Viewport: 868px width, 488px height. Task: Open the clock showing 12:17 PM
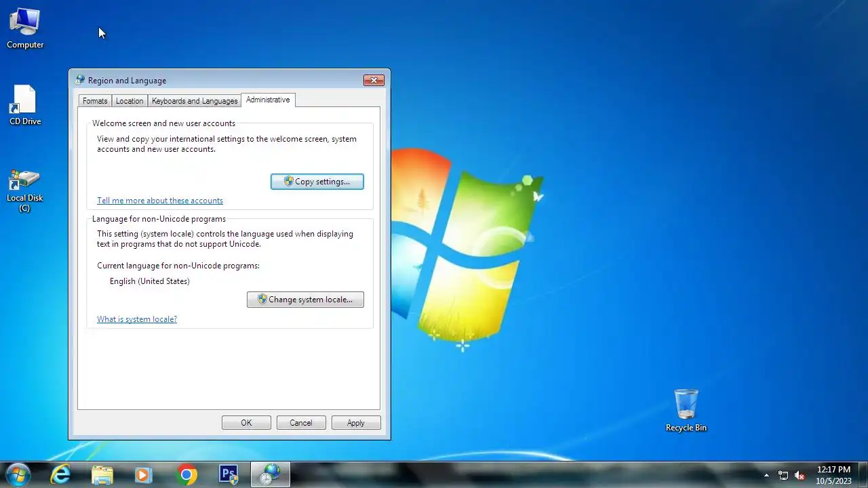click(x=833, y=474)
